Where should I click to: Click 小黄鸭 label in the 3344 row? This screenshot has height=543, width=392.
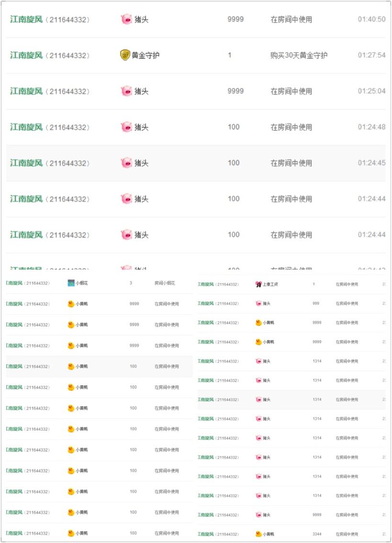[x=269, y=534]
